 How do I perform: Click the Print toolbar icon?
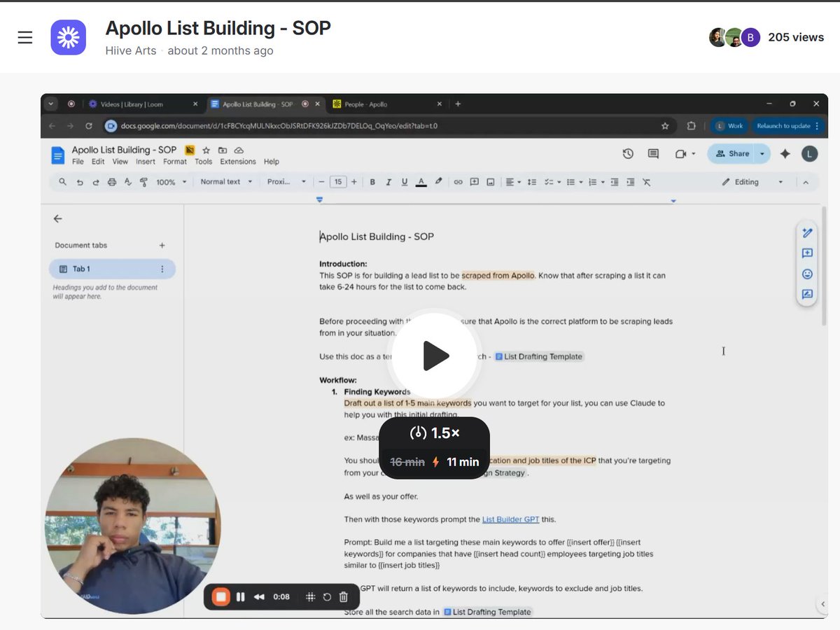pyautogui.click(x=112, y=182)
